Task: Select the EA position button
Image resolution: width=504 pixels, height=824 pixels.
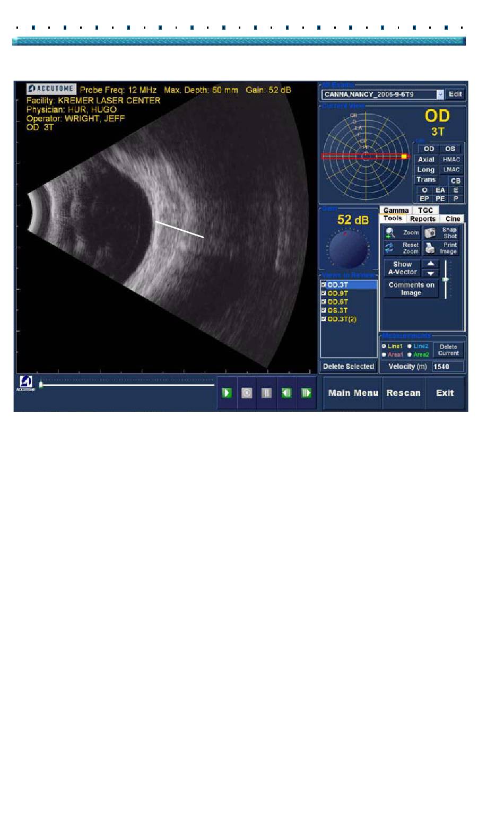Action: (x=440, y=190)
